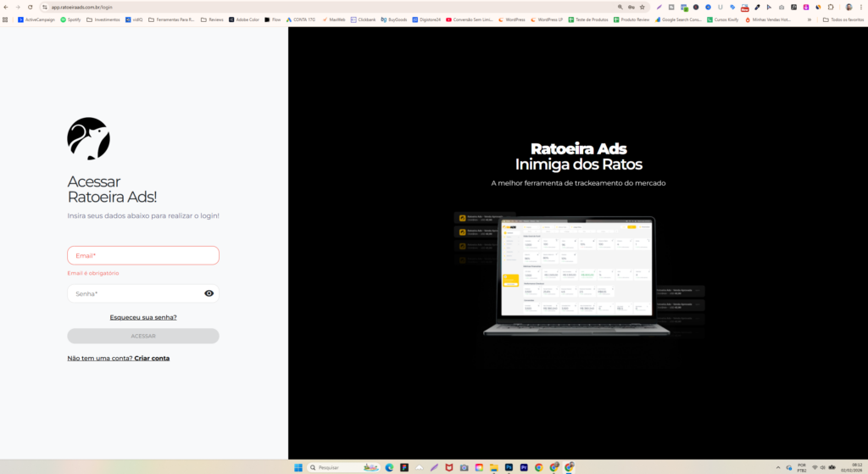
Task: Open File Explorer from taskbar
Action: click(494, 467)
